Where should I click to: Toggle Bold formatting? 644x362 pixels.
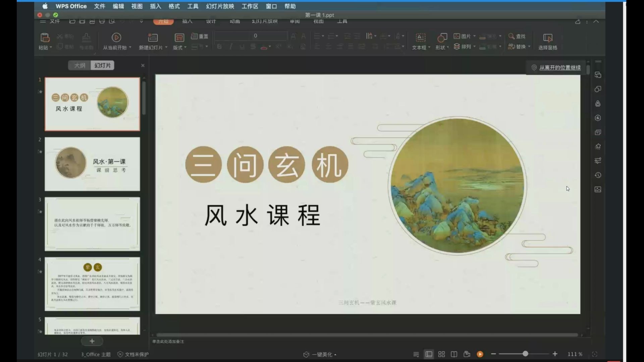[x=219, y=47]
